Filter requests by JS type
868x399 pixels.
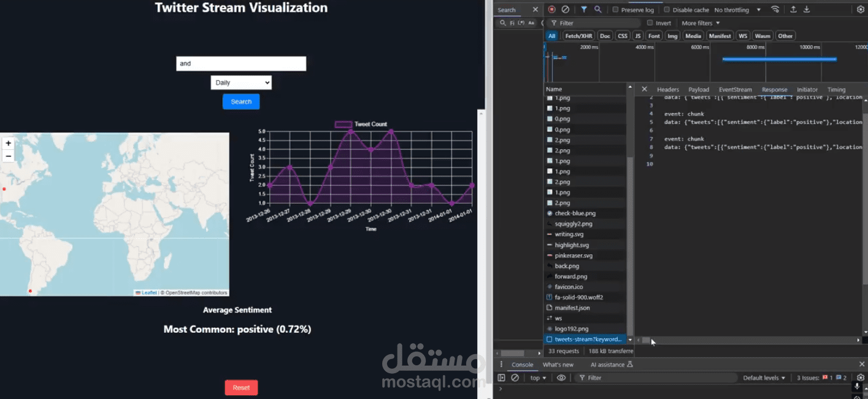(x=638, y=36)
